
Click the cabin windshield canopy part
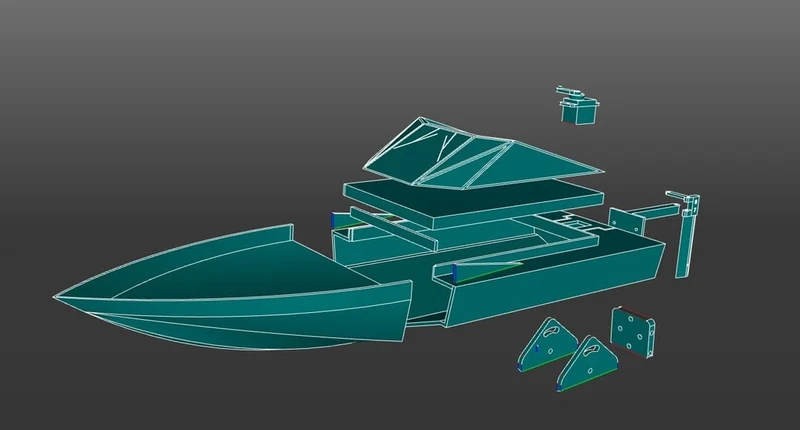pyautogui.click(x=482, y=155)
